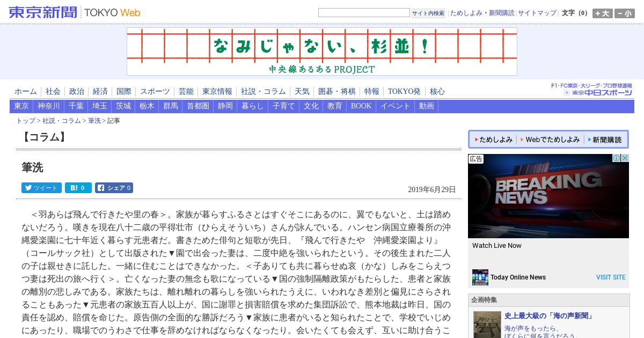The width and height of the screenshot is (644, 338).
Task: Open the 天気 menu item
Action: (x=302, y=92)
